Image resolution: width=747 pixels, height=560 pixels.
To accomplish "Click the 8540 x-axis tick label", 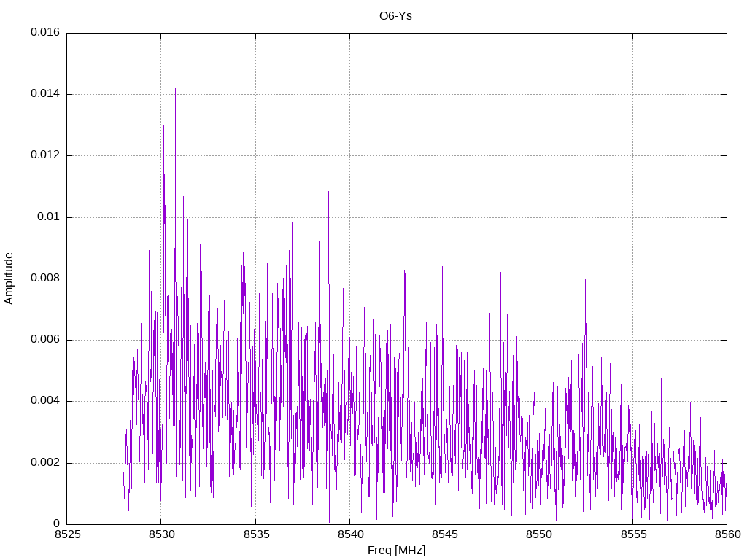I will coord(349,534).
